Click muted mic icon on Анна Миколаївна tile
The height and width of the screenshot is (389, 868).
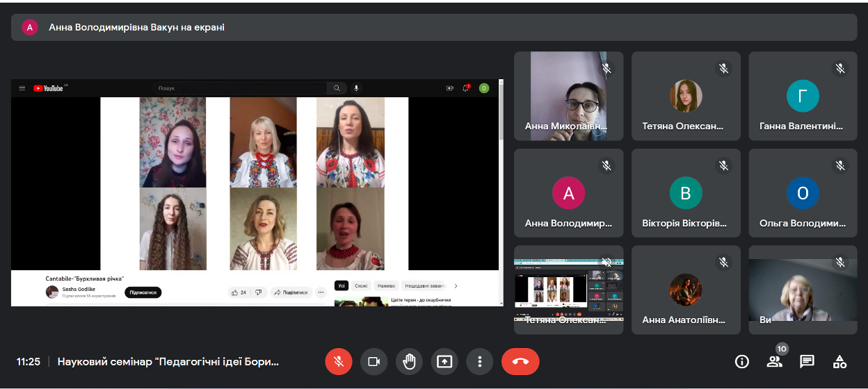pyautogui.click(x=606, y=69)
